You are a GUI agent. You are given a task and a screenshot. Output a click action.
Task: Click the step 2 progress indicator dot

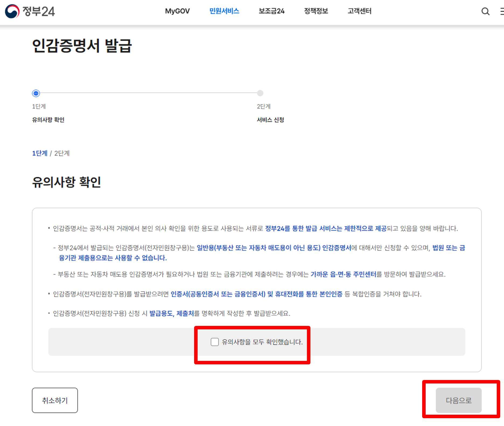pos(260,93)
